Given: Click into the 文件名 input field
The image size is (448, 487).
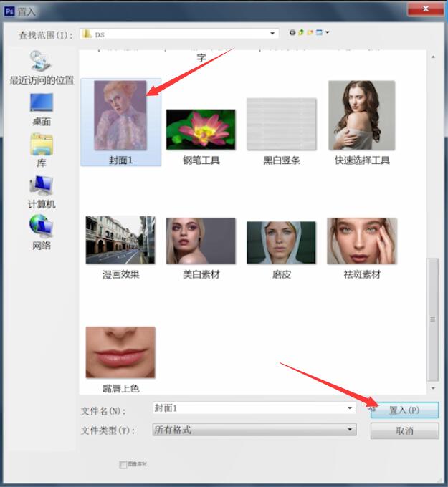Looking at the screenshot, I should [x=254, y=408].
